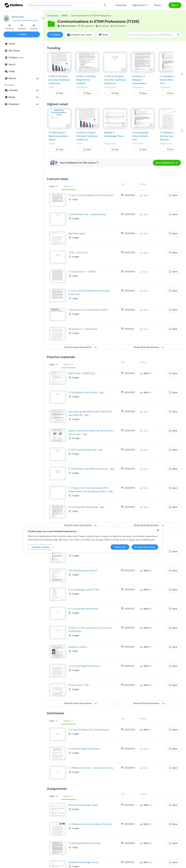186x868 pixels.
Task: Click Add your university or school
Action: click(x=25, y=21)
